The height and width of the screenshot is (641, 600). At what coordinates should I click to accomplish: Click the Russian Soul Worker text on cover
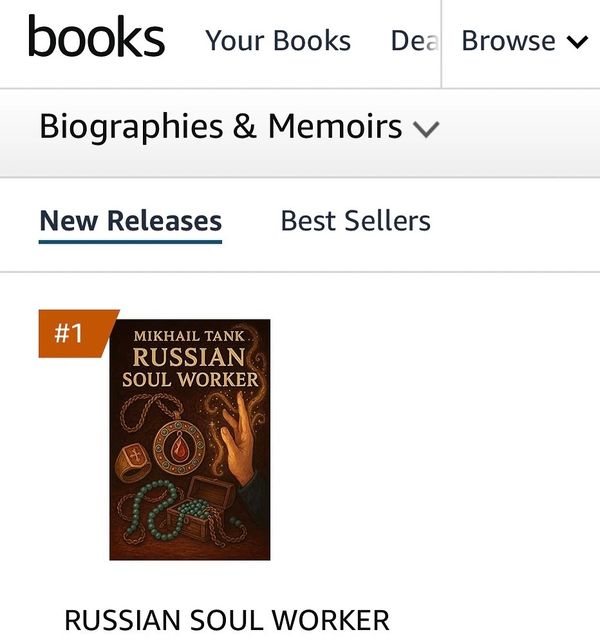click(190, 367)
